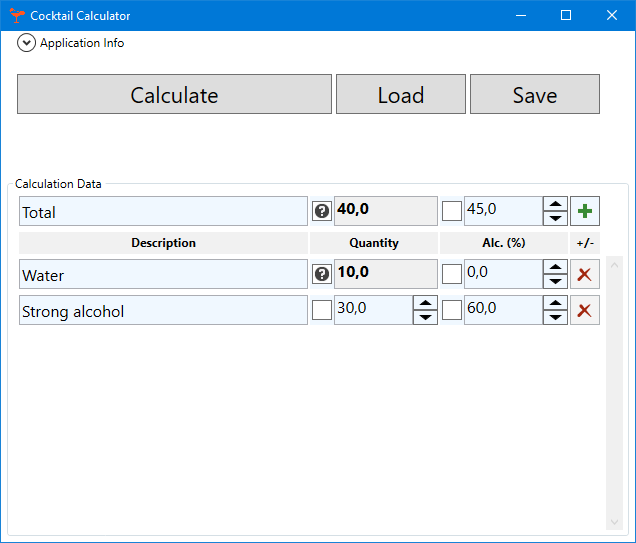Image resolution: width=636 pixels, height=543 pixels.
Task: Increase Water alcohol percentage with up arrow
Action: [555, 268]
